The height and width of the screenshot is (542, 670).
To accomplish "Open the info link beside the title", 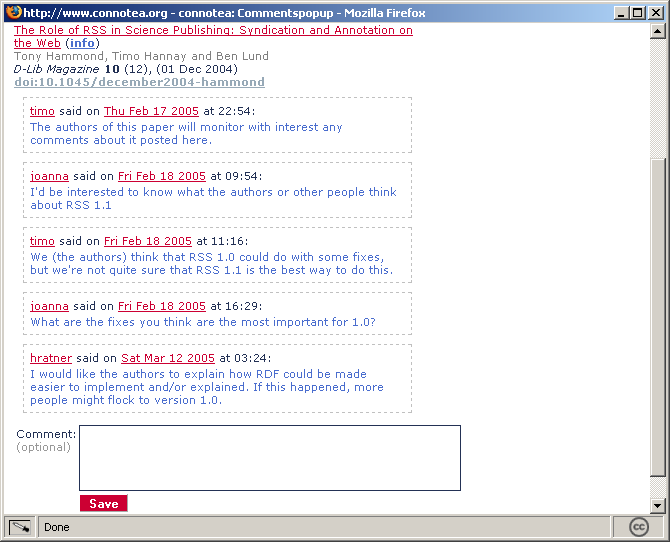I will click(82, 43).
